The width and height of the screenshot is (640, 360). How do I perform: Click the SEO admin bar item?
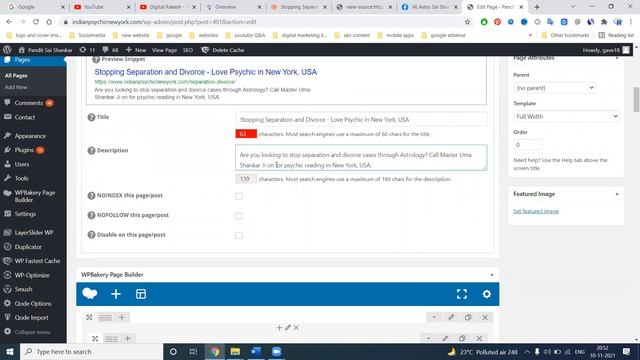point(188,50)
